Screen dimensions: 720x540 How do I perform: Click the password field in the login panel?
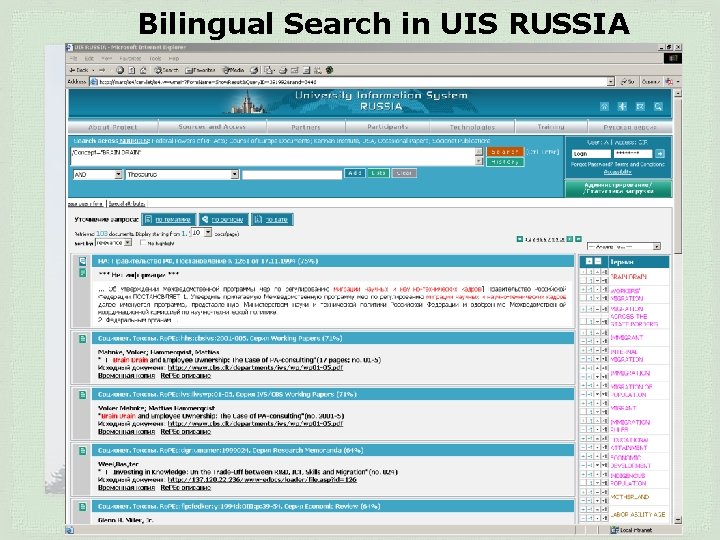tap(633, 154)
